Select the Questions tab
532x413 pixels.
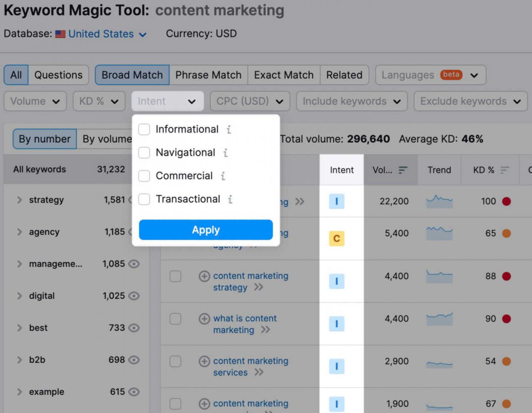pyautogui.click(x=59, y=75)
